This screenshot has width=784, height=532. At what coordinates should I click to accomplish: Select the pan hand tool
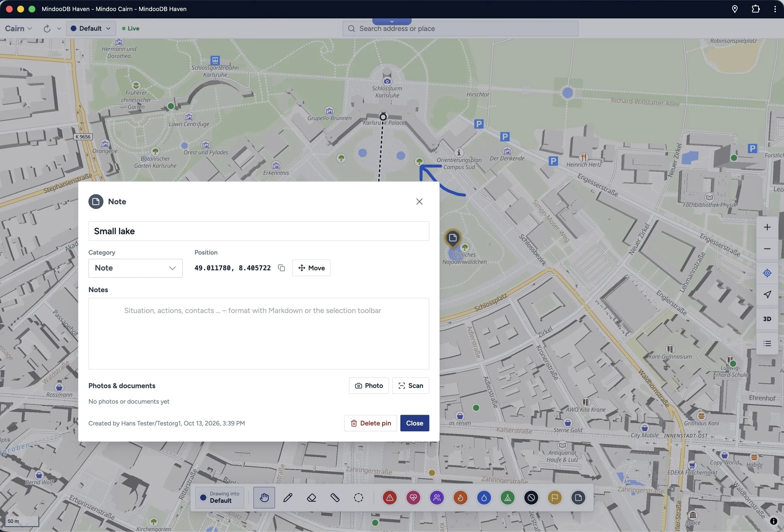(264, 498)
